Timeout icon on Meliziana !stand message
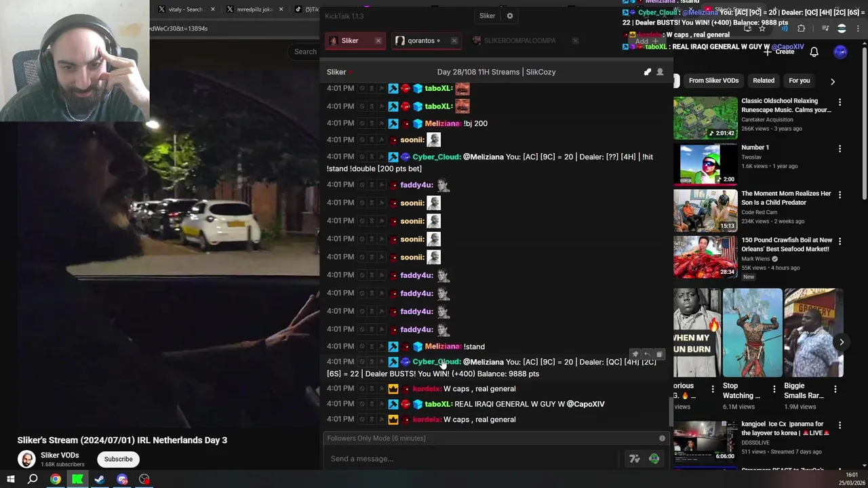 tap(372, 346)
